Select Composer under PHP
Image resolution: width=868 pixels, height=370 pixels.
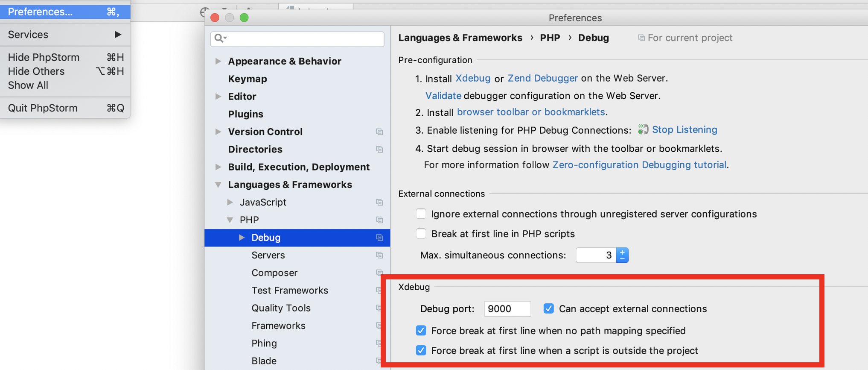coord(274,273)
